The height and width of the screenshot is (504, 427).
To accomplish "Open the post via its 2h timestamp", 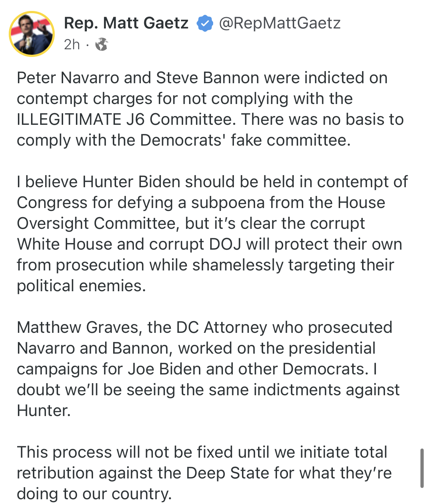I will pyautogui.click(x=72, y=45).
